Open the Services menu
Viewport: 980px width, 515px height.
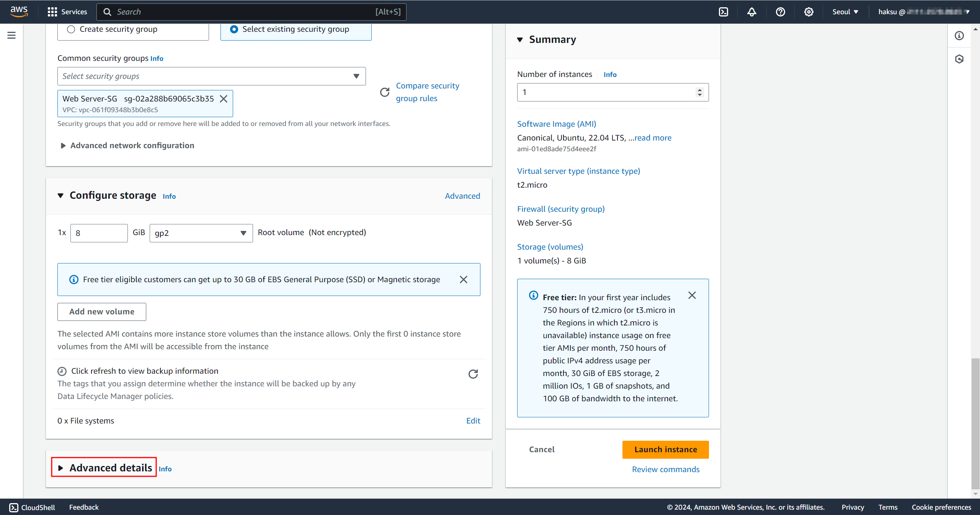[x=67, y=12]
